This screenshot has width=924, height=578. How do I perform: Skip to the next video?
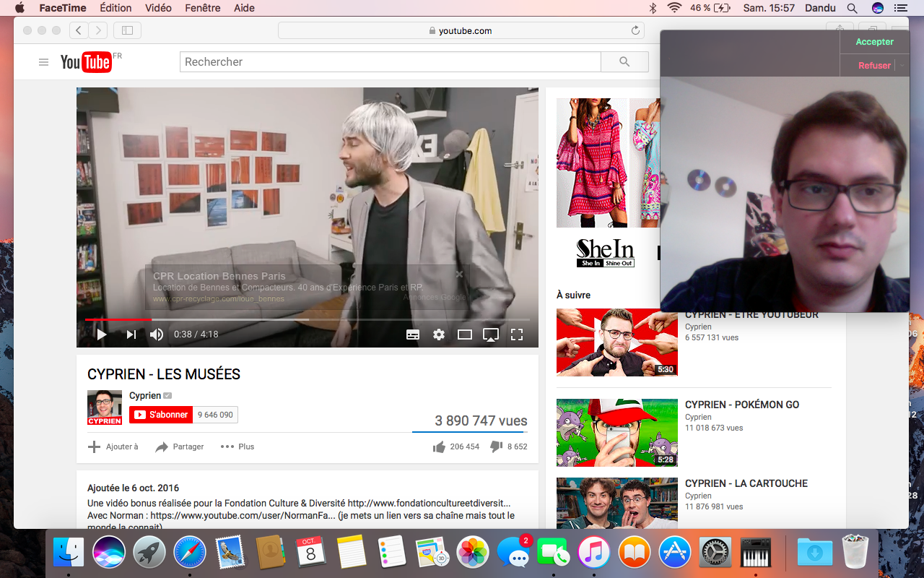coord(131,335)
